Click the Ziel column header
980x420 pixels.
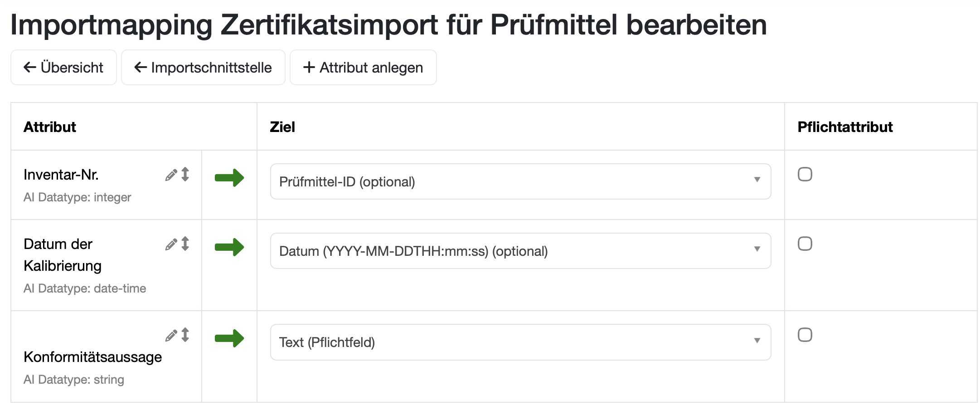282,127
